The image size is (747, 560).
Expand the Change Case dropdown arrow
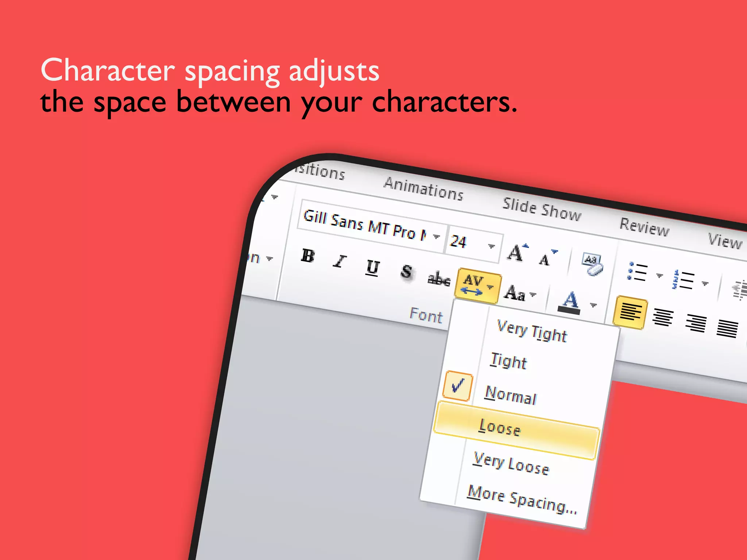533,294
